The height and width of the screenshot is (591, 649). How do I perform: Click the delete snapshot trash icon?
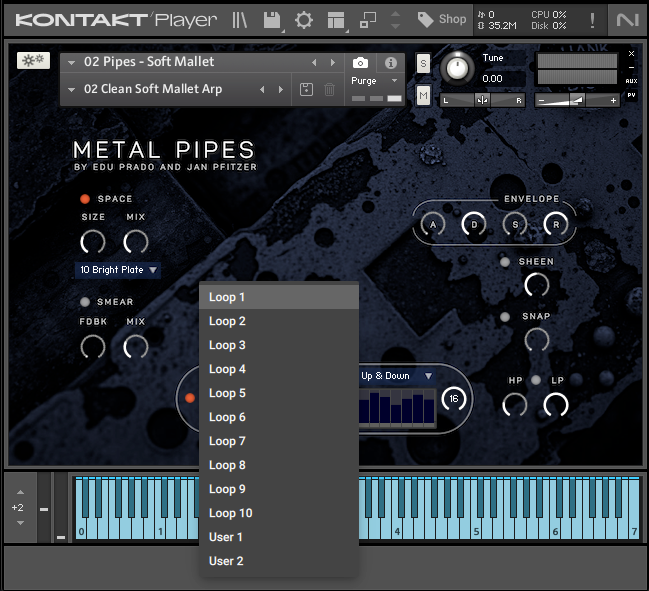click(329, 90)
